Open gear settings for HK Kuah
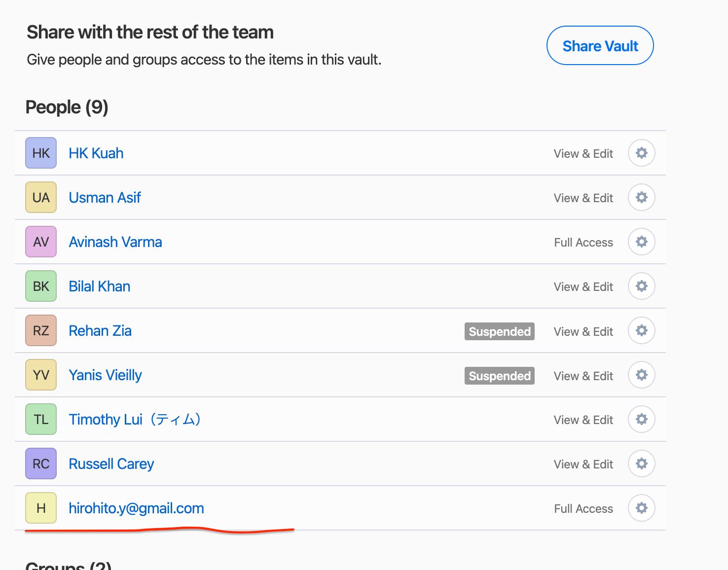Viewport: 728px width, 570px height. [641, 153]
